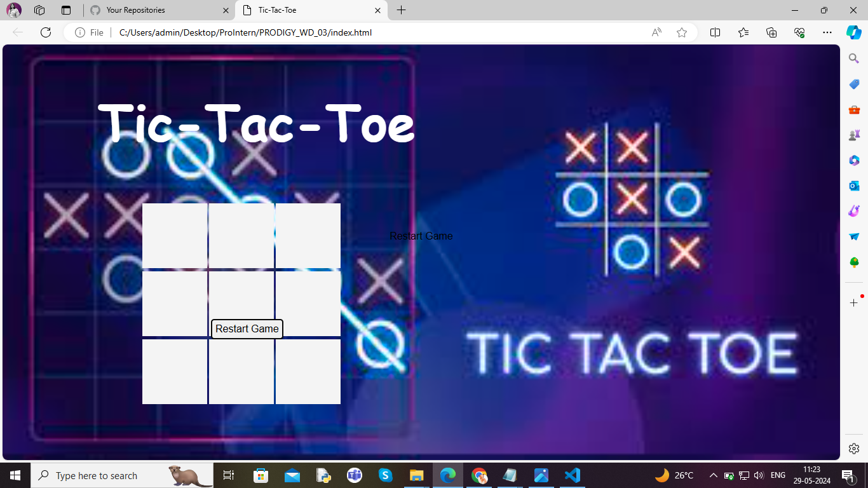The width and height of the screenshot is (868, 488).
Task: Open sidebar settings gear icon
Action: (854, 448)
